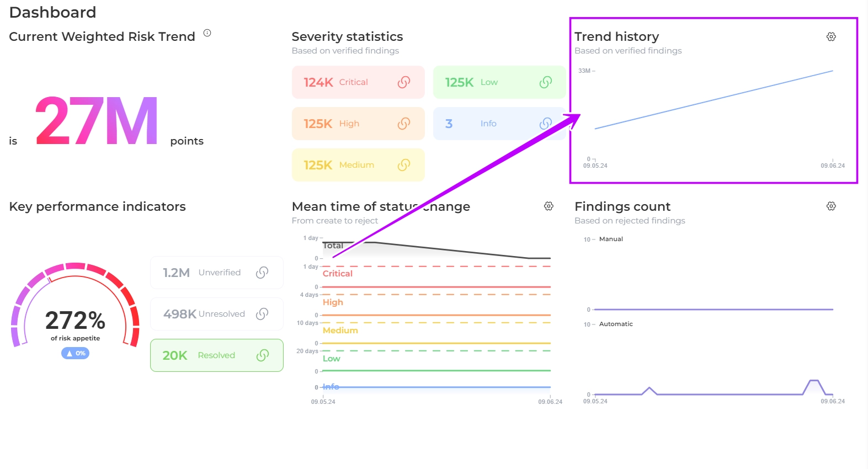This screenshot has width=868, height=469.
Task: Click info icon beside Current Weighted Risk Trend
Action: coord(207,33)
